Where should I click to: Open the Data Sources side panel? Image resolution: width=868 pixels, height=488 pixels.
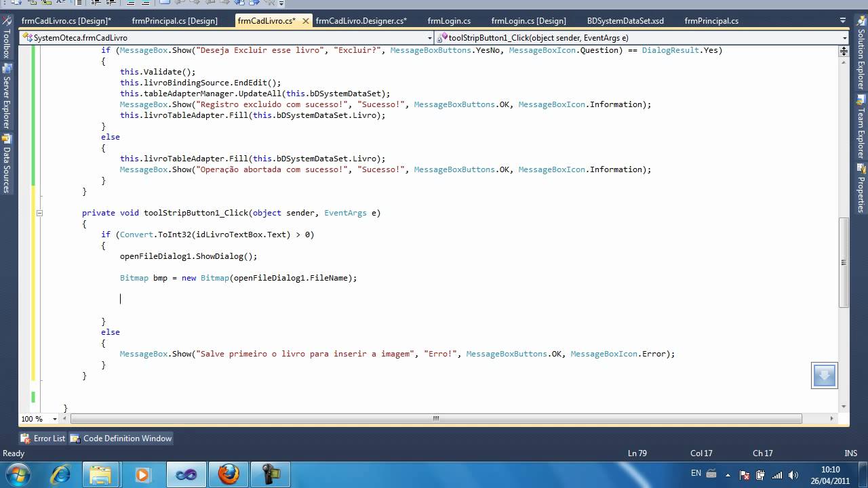click(x=7, y=164)
